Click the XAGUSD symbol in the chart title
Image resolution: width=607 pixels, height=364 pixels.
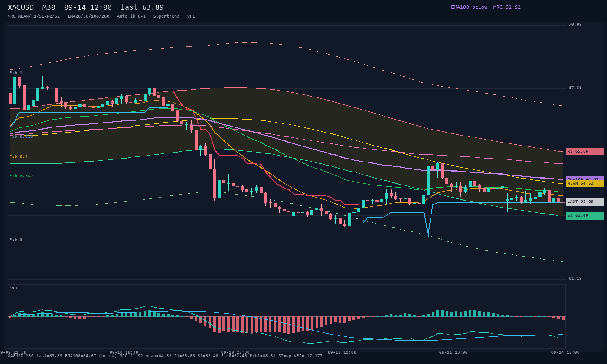coord(21,7)
